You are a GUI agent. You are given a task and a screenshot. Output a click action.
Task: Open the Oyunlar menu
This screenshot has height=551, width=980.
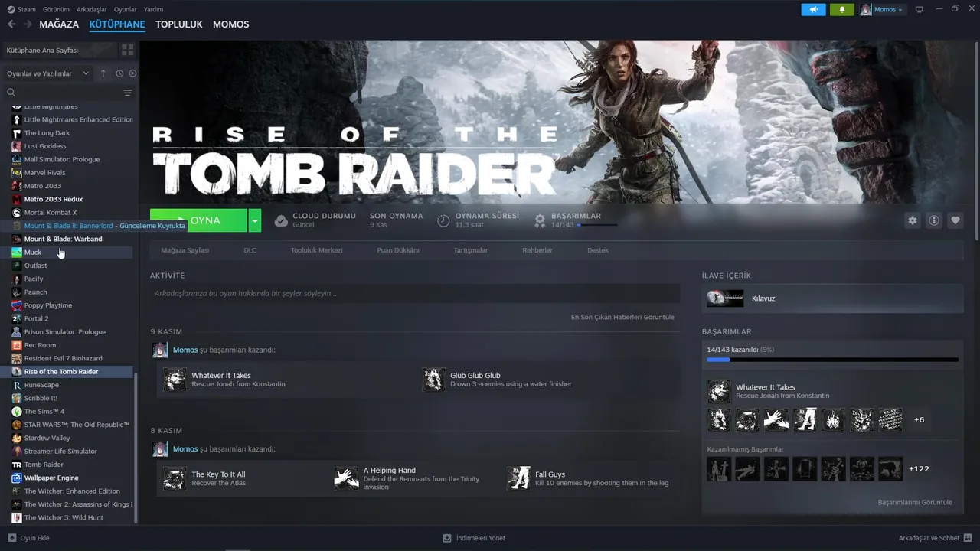pyautogui.click(x=126, y=9)
